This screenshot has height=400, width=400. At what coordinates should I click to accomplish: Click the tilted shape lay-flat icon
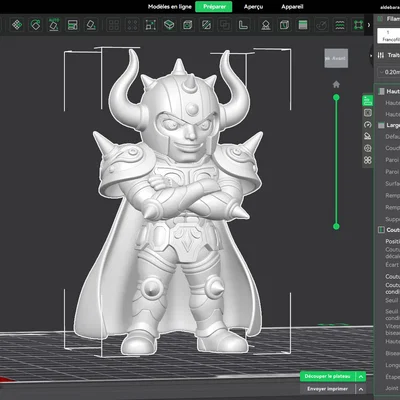point(91,25)
